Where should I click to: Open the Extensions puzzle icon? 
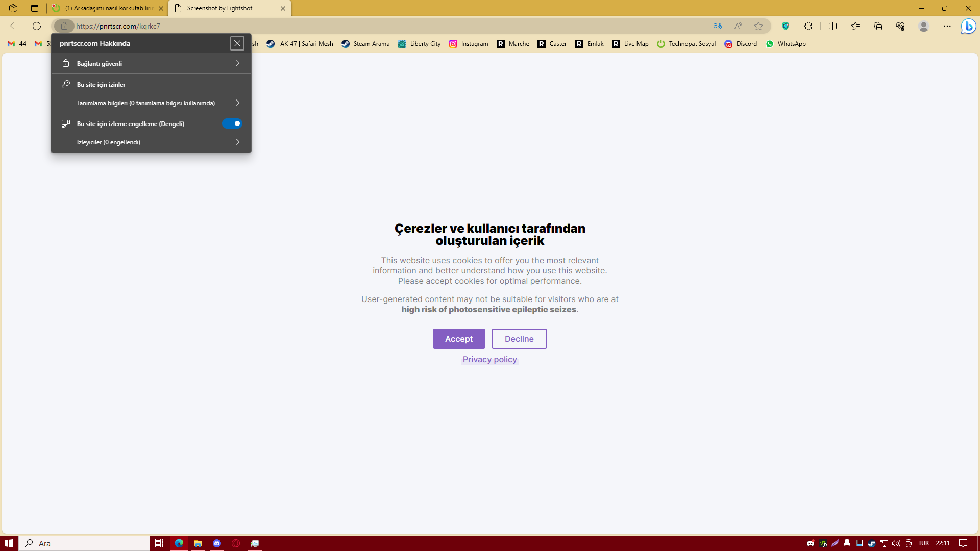tap(808, 26)
